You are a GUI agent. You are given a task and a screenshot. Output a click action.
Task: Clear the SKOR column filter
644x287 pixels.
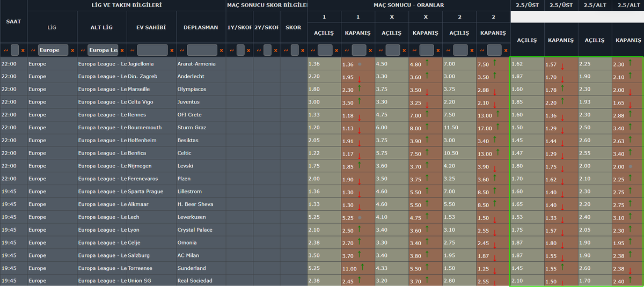point(303,50)
